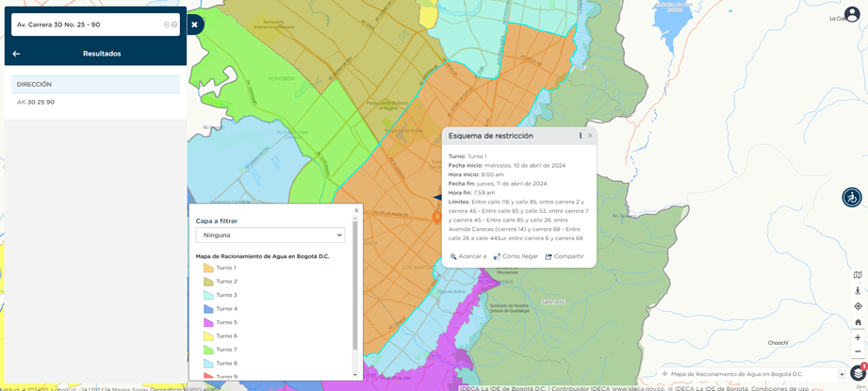868x391 pixels.
Task: Click the Turno 5 magenta swatch
Action: (x=208, y=322)
